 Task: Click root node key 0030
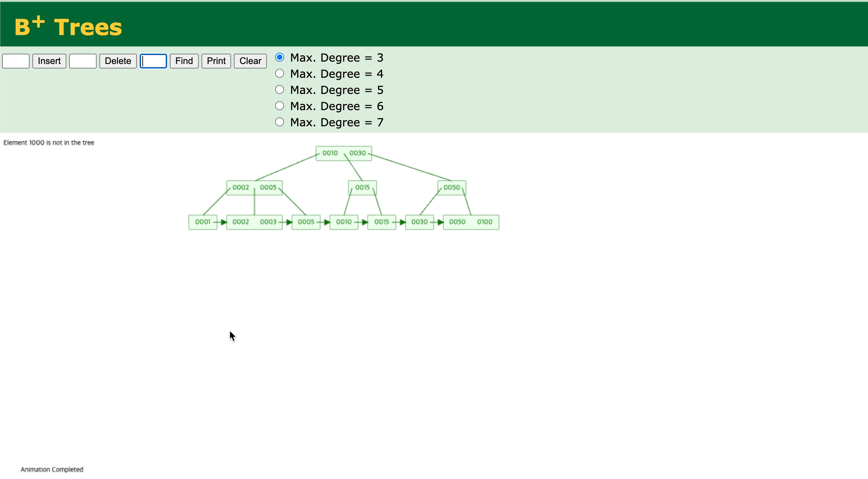(x=357, y=153)
